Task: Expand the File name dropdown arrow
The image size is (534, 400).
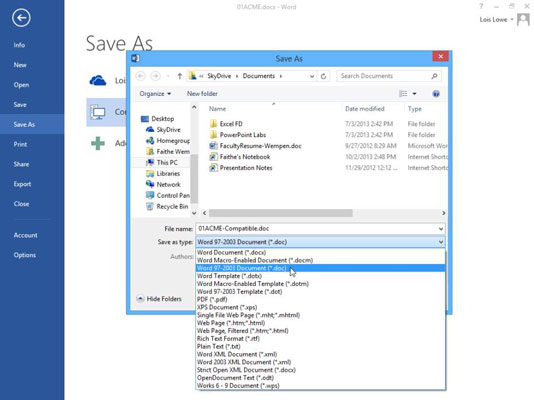Action: click(x=441, y=228)
